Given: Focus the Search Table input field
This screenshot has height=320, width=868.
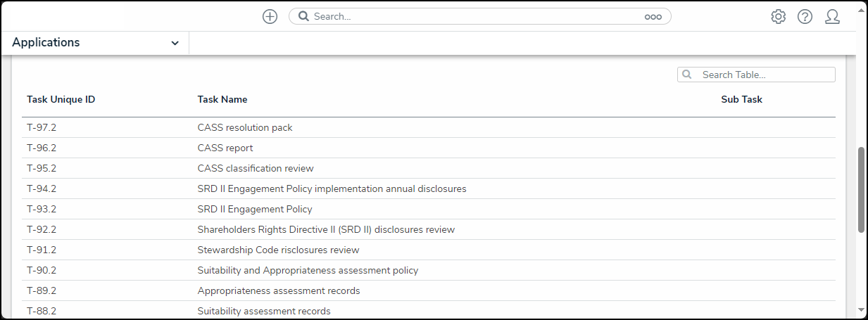Looking at the screenshot, I should [764, 75].
